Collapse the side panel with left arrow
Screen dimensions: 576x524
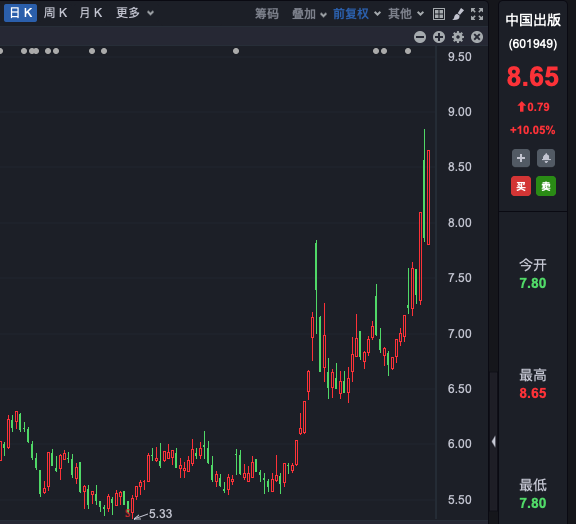[x=494, y=441]
